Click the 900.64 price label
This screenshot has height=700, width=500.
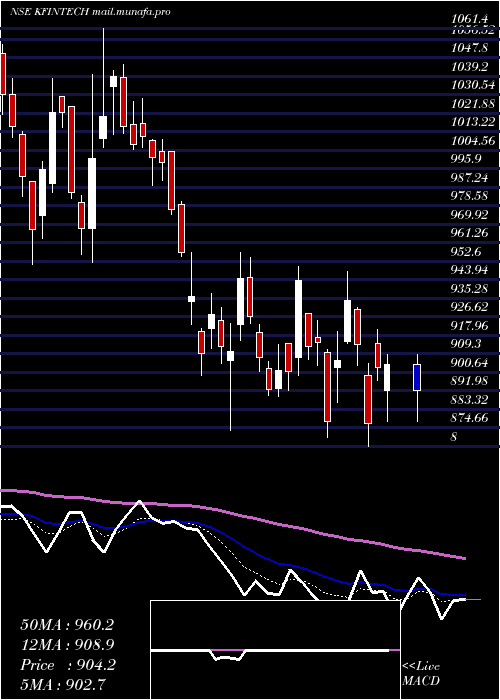[x=470, y=363]
